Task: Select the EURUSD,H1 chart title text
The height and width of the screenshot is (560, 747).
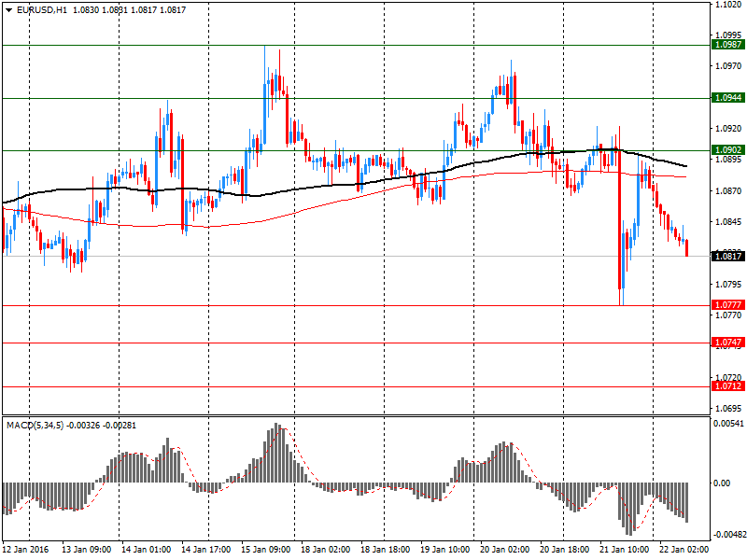Action: tap(42, 10)
